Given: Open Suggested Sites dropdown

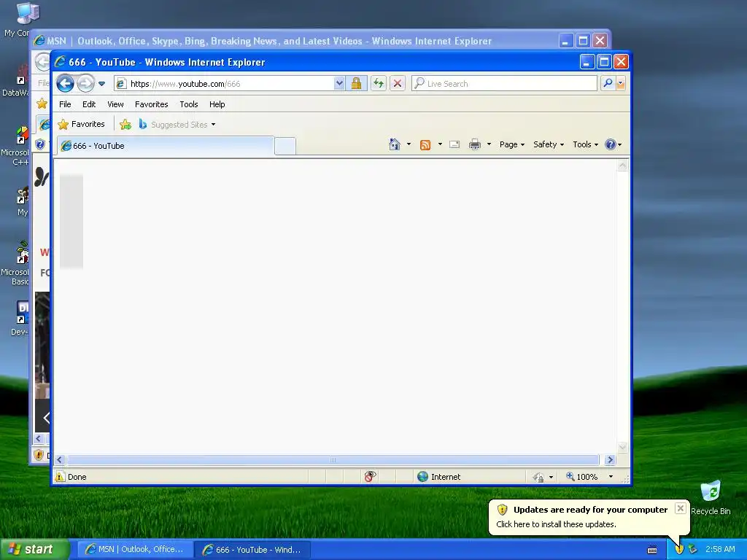Looking at the screenshot, I should point(177,124).
